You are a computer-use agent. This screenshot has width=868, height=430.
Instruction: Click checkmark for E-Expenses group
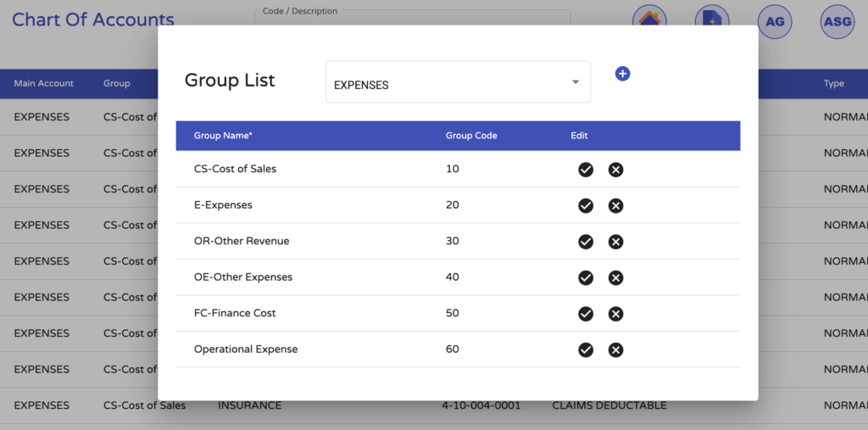(585, 205)
